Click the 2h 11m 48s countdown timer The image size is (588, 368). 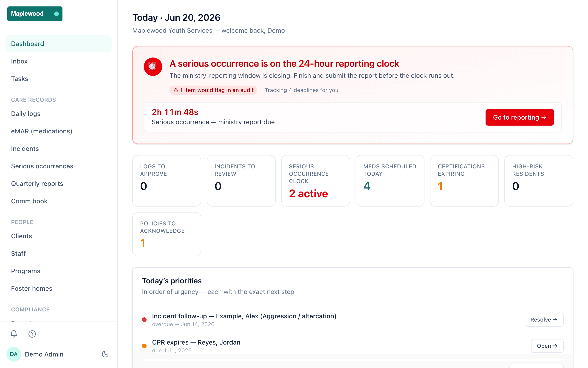click(175, 112)
